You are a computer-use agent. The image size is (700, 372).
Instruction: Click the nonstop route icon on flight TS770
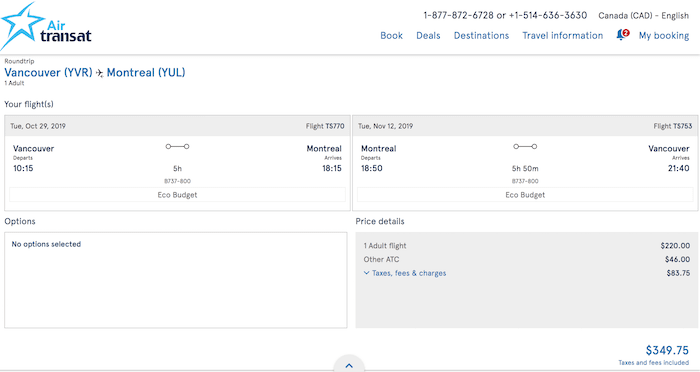tap(177, 146)
